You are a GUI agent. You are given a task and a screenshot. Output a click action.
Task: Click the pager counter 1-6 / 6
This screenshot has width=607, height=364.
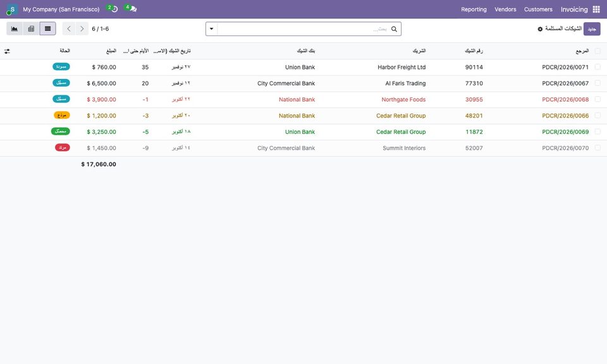point(101,29)
